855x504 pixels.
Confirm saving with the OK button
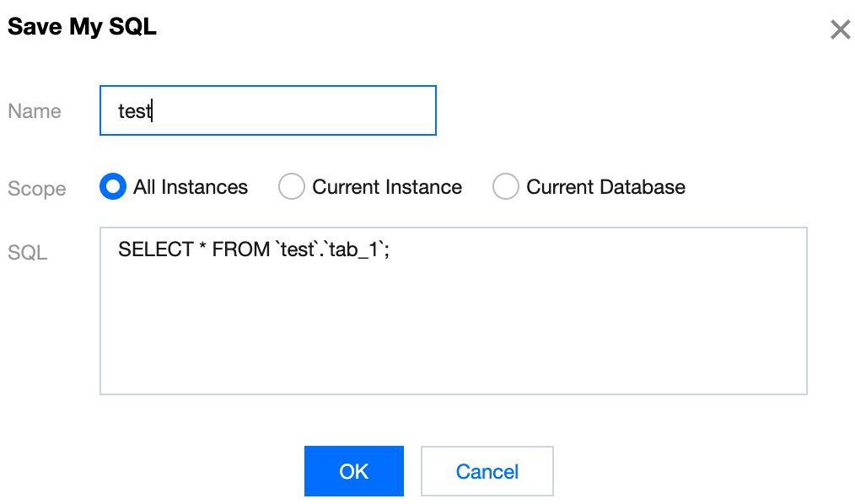point(353,471)
